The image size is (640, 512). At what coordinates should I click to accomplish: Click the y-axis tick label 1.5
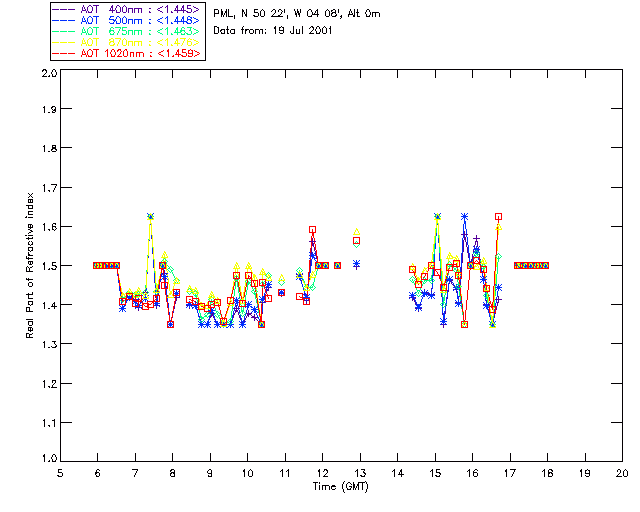tap(49, 266)
